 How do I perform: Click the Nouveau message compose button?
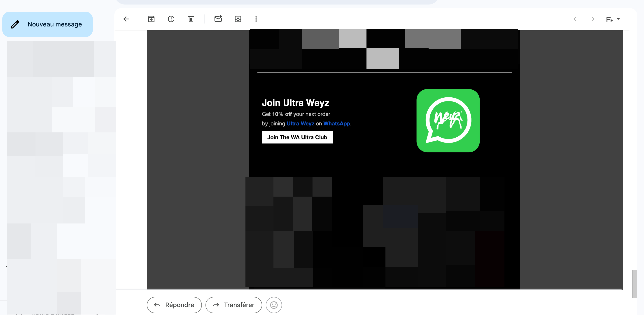pos(47,24)
